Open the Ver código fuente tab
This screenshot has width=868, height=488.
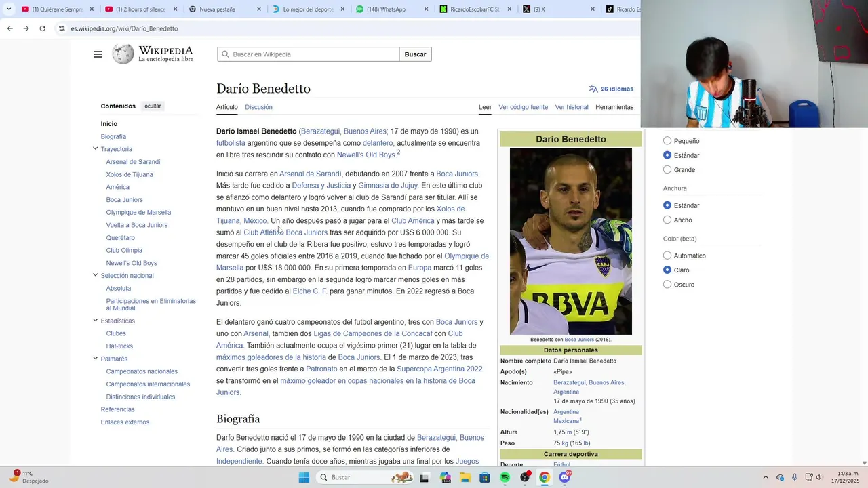pyautogui.click(x=523, y=107)
